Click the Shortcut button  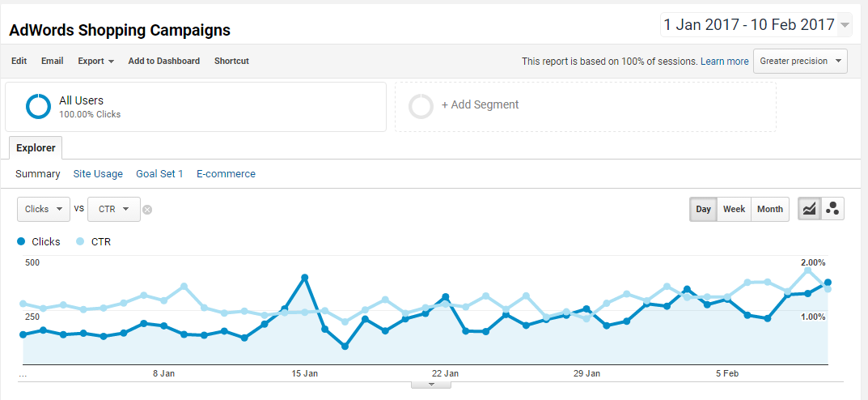[x=231, y=61]
